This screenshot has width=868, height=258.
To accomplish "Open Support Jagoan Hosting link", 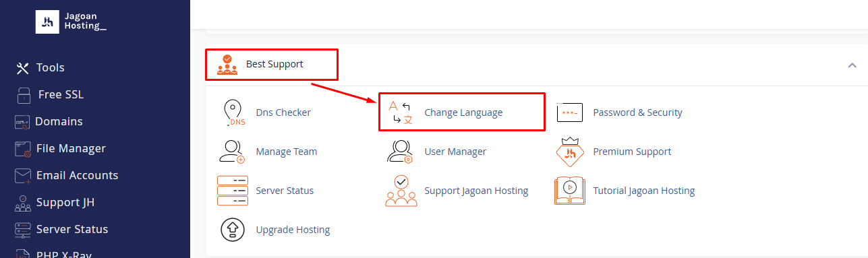I will click(476, 191).
